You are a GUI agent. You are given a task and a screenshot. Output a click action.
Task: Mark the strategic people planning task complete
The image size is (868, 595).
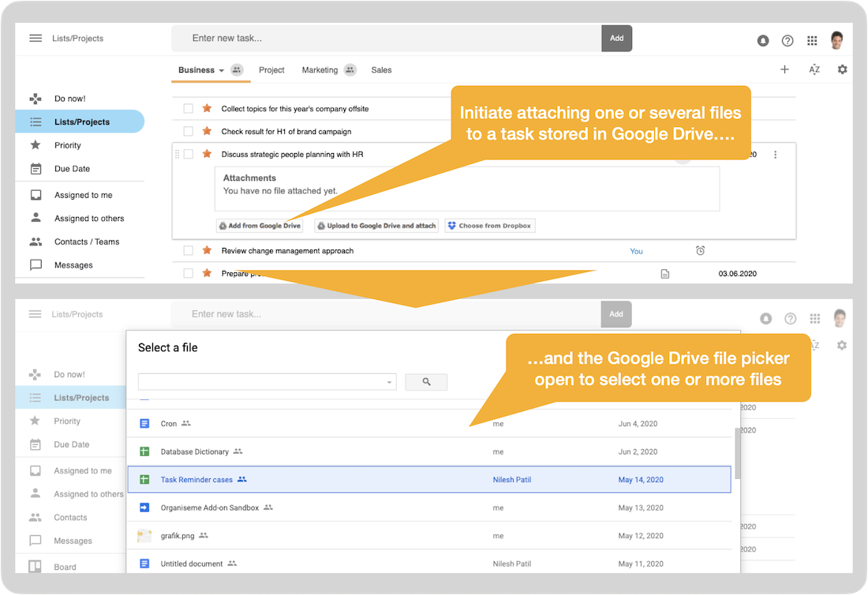188,154
